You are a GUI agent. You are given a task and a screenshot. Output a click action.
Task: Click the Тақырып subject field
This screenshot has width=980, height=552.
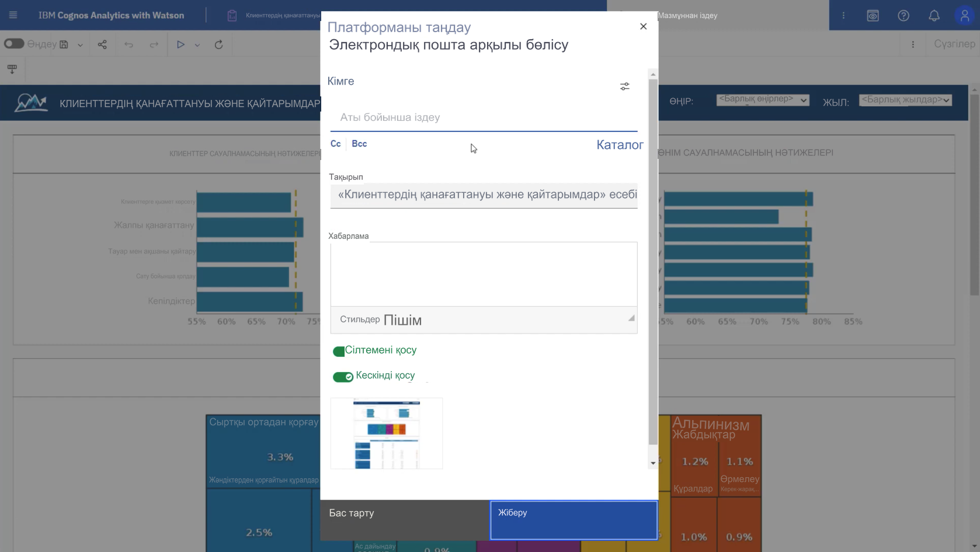coord(484,195)
